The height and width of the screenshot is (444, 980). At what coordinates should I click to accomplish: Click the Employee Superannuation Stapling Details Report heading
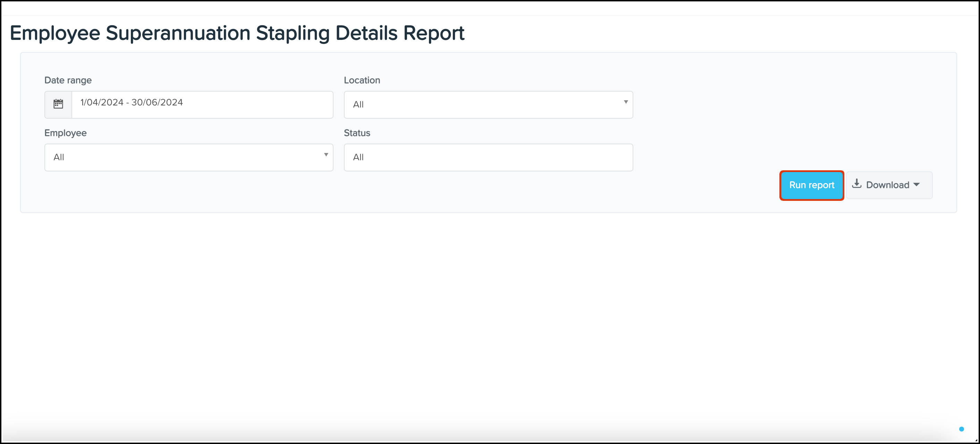tap(237, 33)
